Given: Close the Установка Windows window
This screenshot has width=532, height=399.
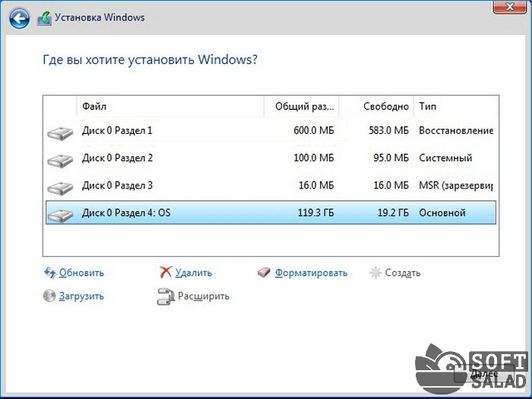Looking at the screenshot, I should pyautogui.click(x=510, y=6).
